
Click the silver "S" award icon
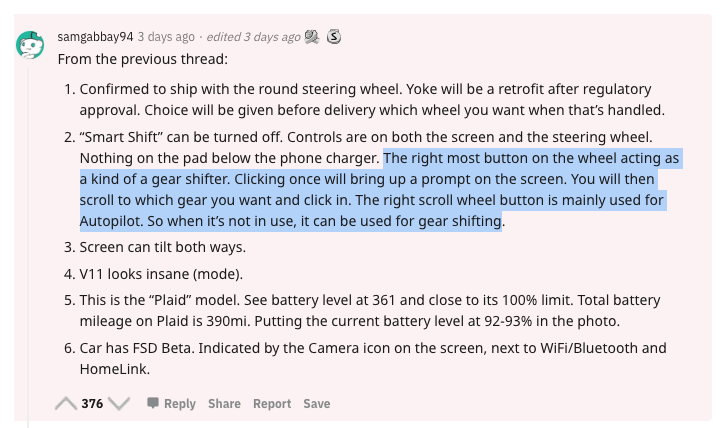click(x=334, y=36)
